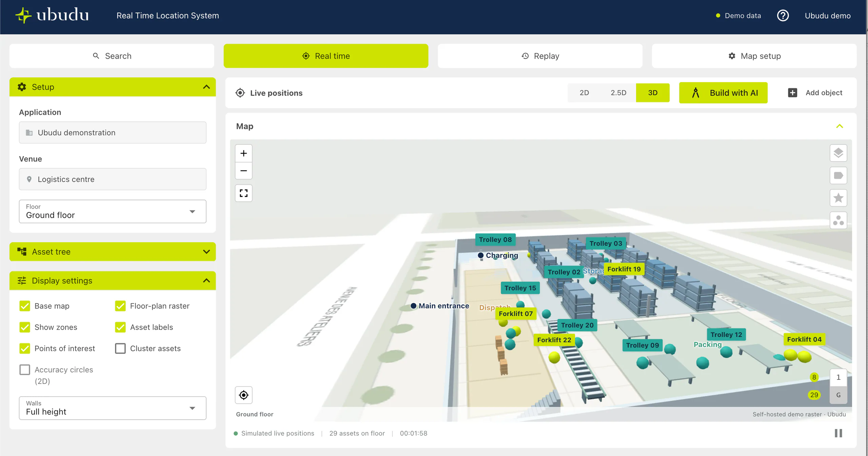
Task: Click Build with AI button
Action: pyautogui.click(x=723, y=93)
